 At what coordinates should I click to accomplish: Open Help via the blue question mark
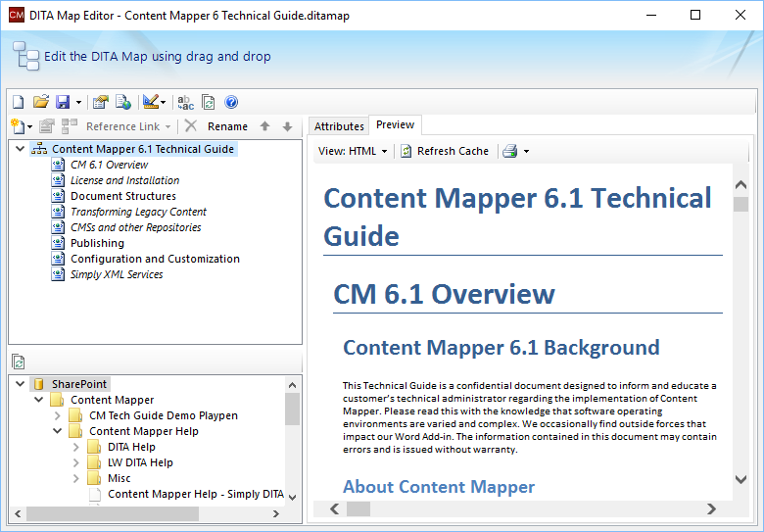[231, 102]
